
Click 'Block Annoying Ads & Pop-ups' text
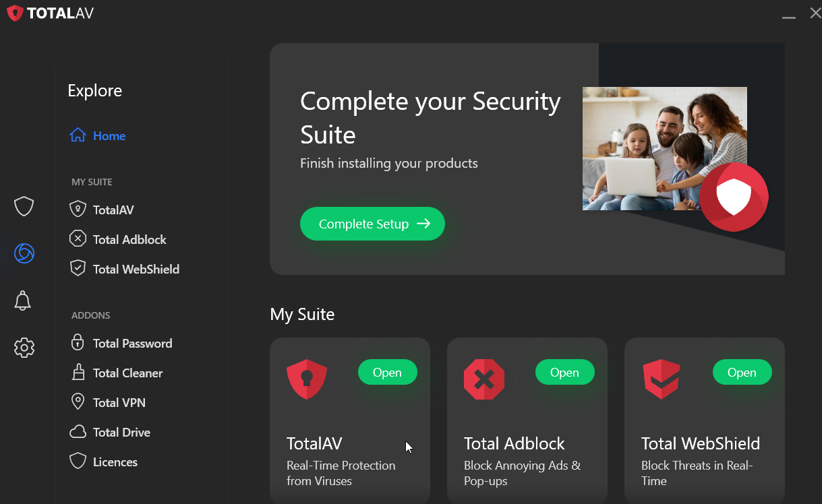coord(522,473)
